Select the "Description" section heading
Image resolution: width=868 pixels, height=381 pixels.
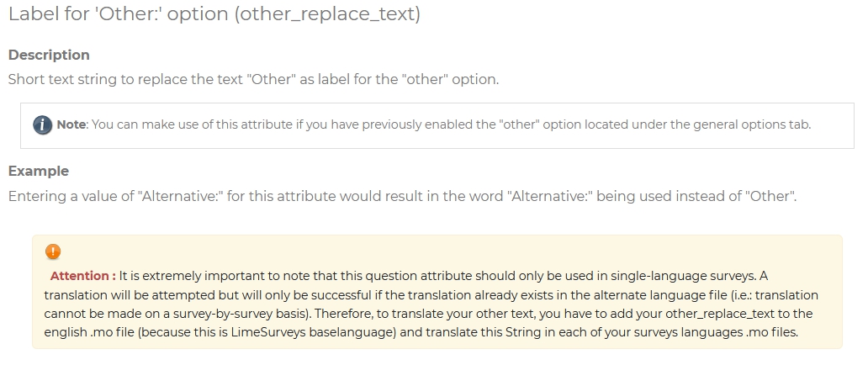coord(49,55)
